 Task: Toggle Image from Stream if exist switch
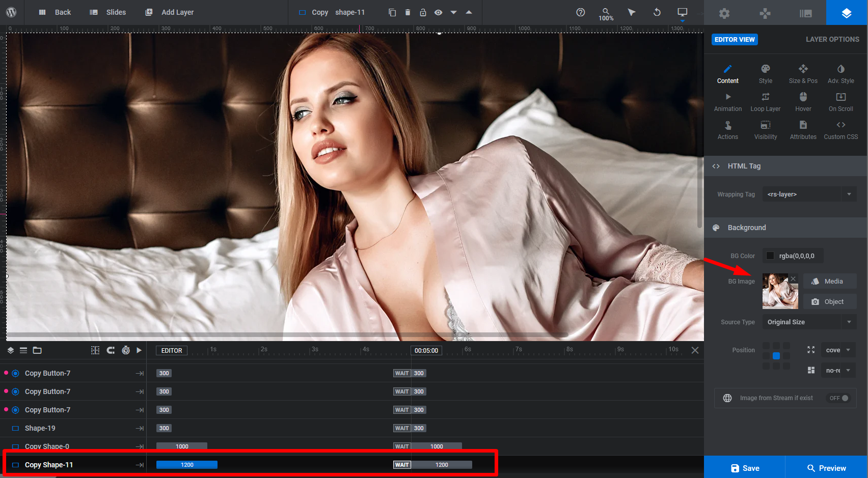(839, 398)
